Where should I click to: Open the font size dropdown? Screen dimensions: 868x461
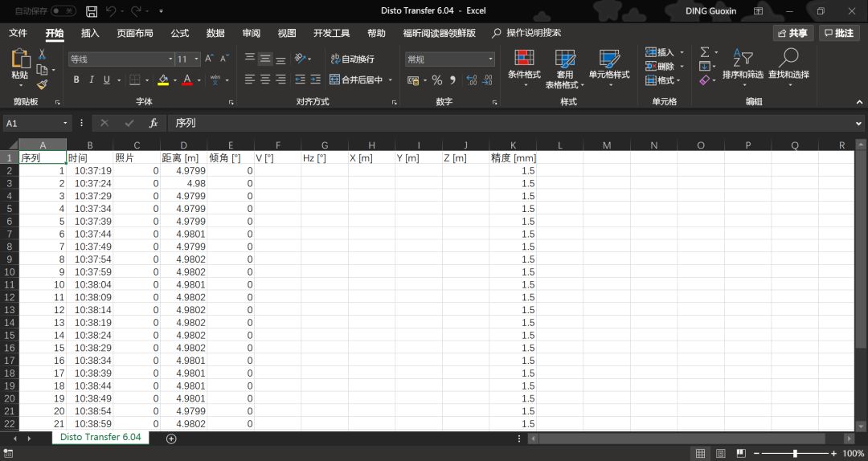[196, 59]
